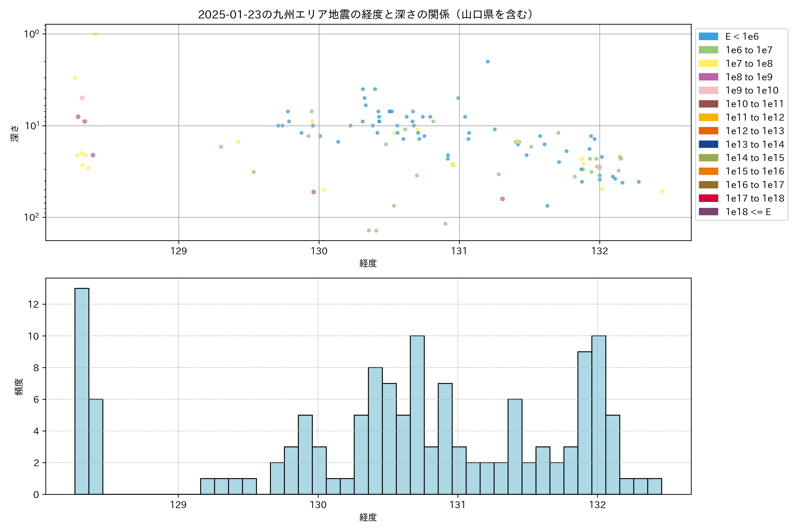The width and height of the screenshot is (798, 532).
Task: Click the 経度 label under the scatter plot
Action: [x=368, y=263]
